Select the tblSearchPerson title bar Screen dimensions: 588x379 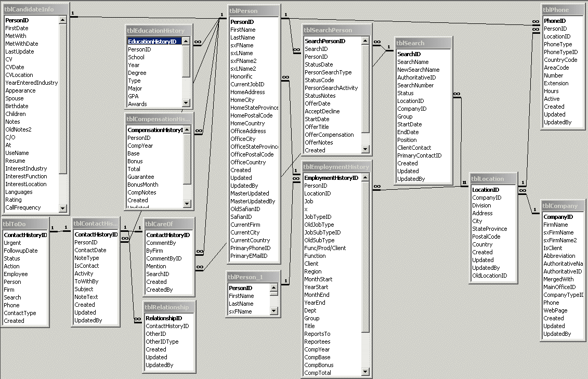337,30
